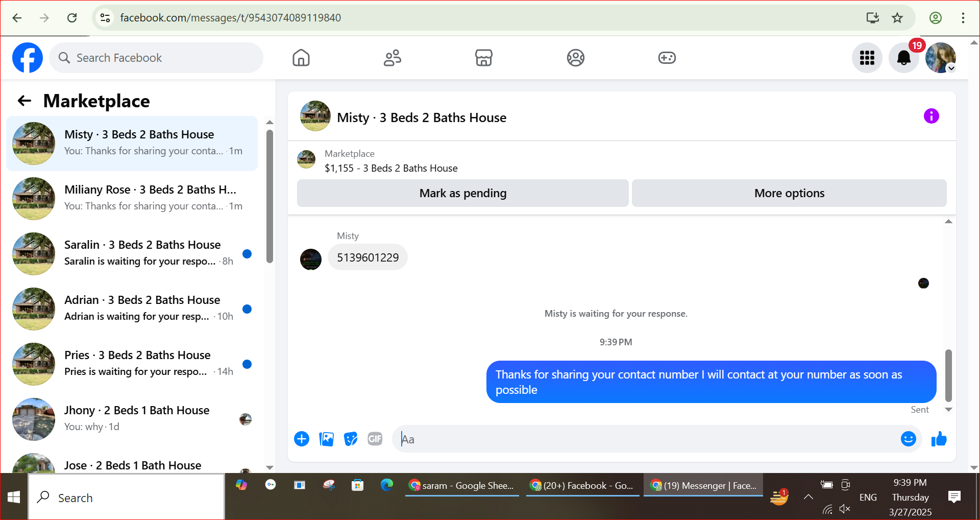
Task: View site information icon in address bar
Action: [x=105, y=18]
